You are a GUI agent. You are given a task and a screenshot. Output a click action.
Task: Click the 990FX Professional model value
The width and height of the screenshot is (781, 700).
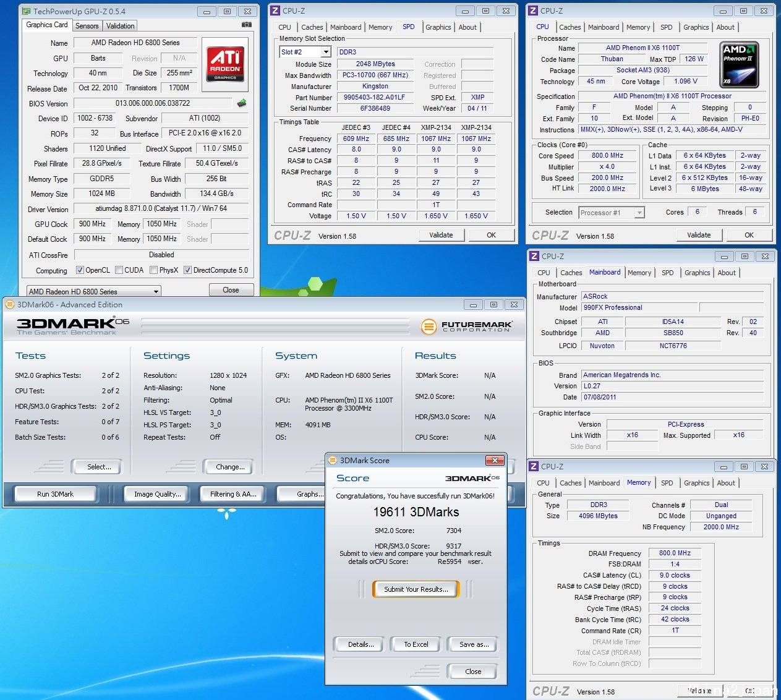638,307
